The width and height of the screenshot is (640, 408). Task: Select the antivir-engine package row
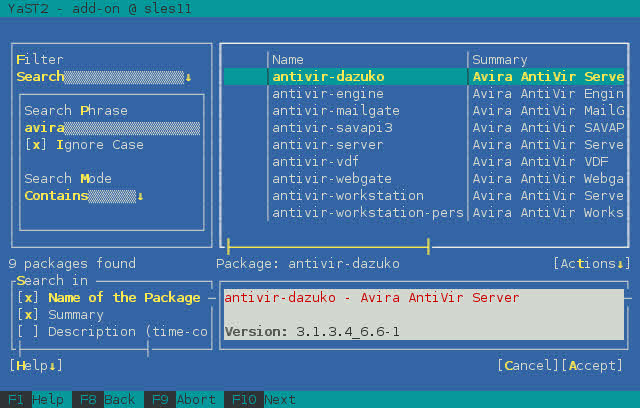point(424,94)
